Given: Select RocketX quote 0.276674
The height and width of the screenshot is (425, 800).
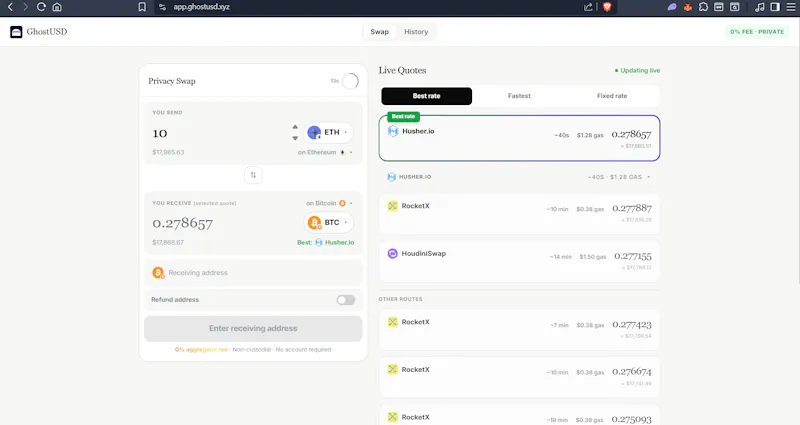Looking at the screenshot, I should 519,378.
